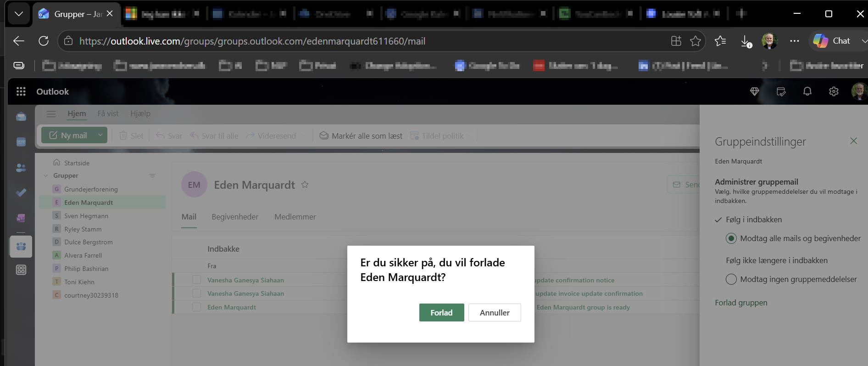Open the Grupper filter options
Viewport: 868px width, 366px height.
(152, 175)
